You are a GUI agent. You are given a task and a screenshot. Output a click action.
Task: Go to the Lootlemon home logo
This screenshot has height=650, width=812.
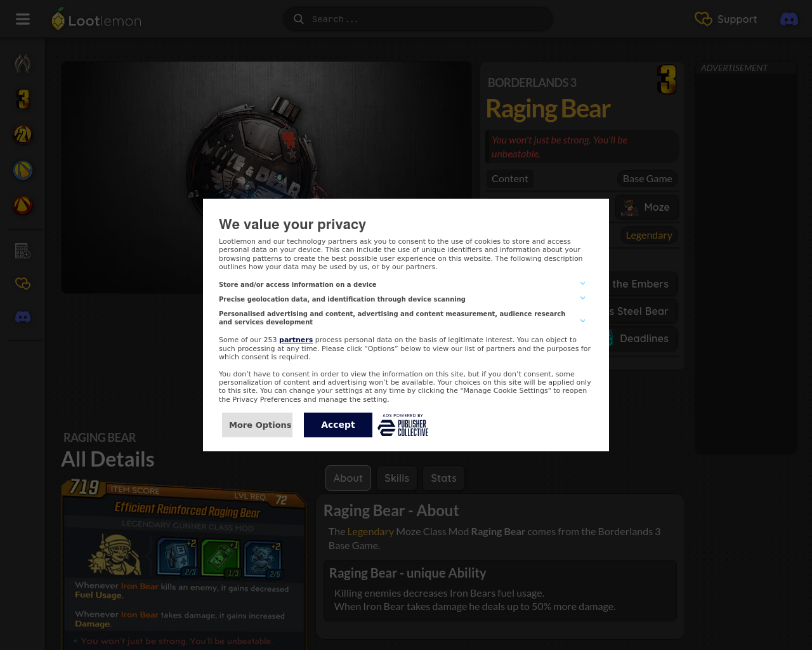(x=96, y=20)
